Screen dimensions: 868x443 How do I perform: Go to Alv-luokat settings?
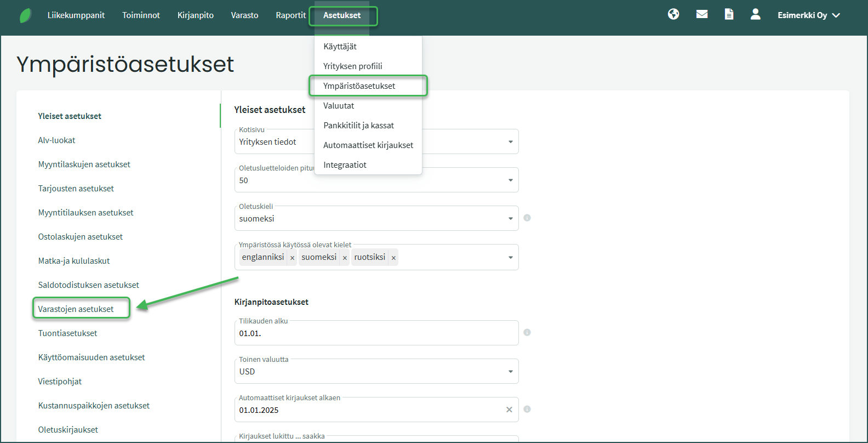point(56,140)
